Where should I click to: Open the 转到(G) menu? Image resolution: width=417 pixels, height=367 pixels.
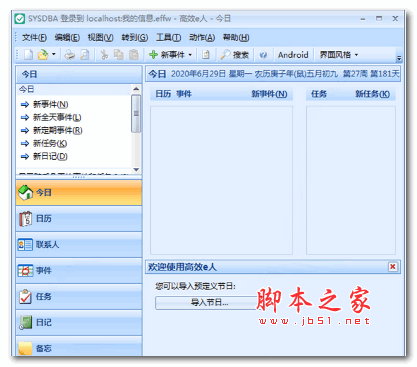point(135,38)
